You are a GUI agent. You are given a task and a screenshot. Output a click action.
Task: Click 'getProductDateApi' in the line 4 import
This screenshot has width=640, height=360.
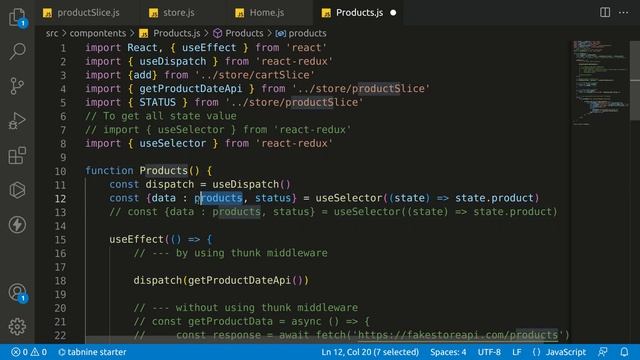191,89
